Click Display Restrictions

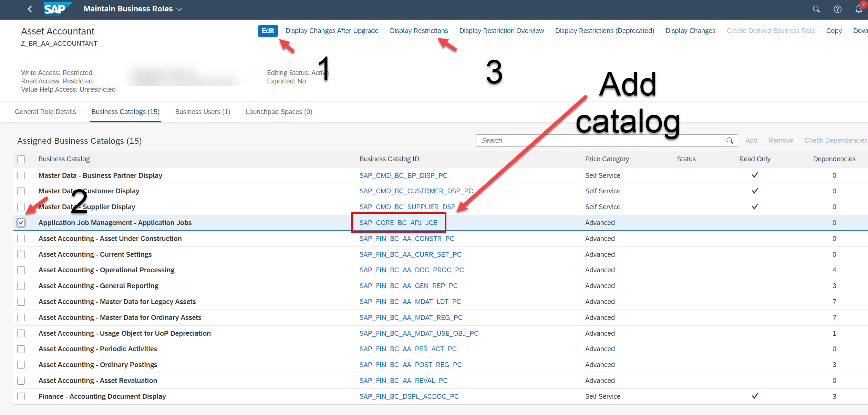pos(419,31)
